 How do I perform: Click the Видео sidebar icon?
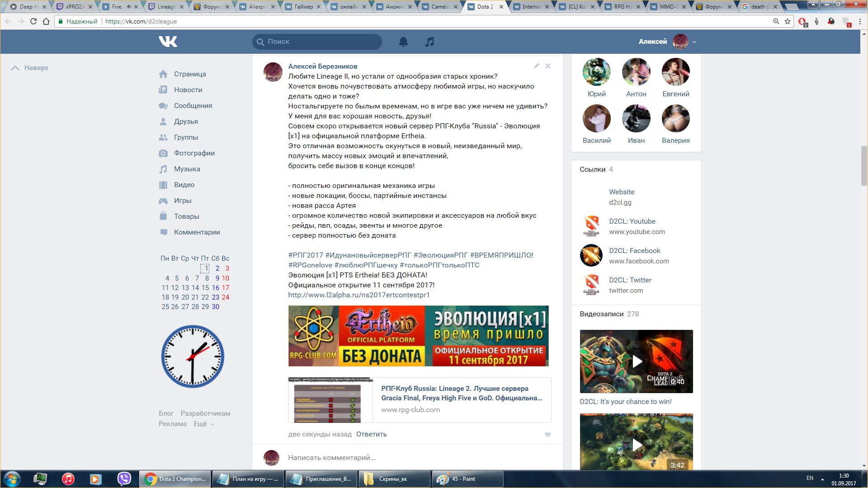coord(163,185)
